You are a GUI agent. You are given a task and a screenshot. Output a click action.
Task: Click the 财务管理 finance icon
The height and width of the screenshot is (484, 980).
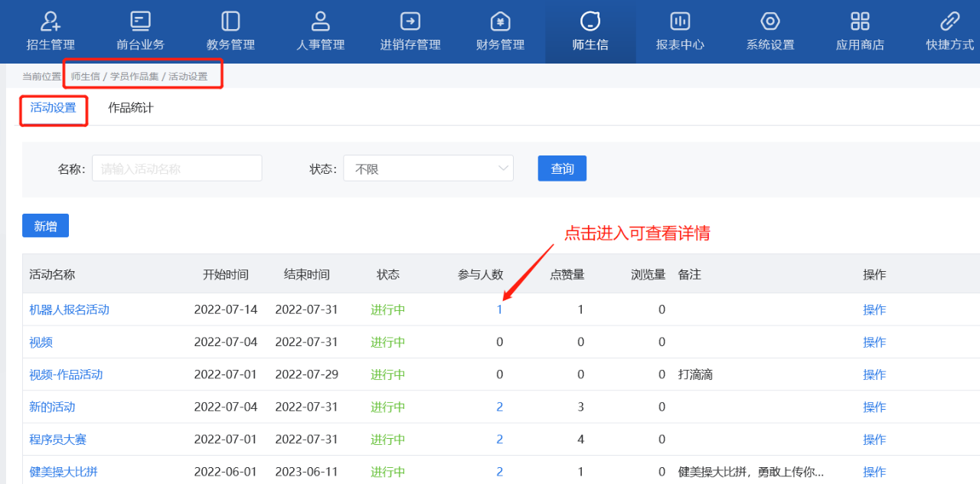coord(500,21)
